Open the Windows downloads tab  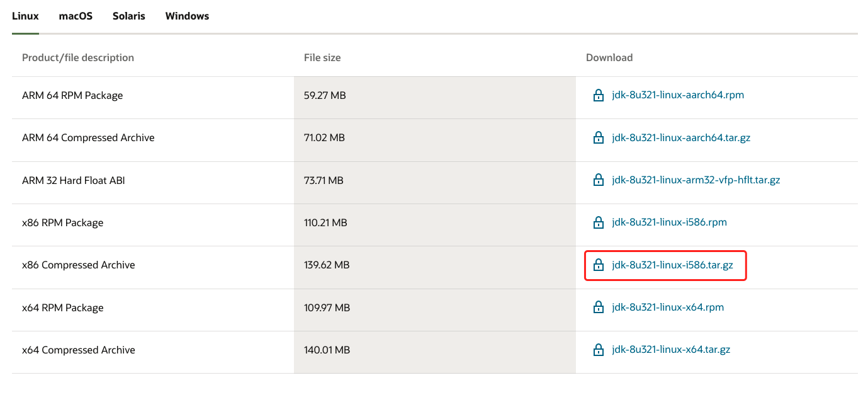(187, 16)
